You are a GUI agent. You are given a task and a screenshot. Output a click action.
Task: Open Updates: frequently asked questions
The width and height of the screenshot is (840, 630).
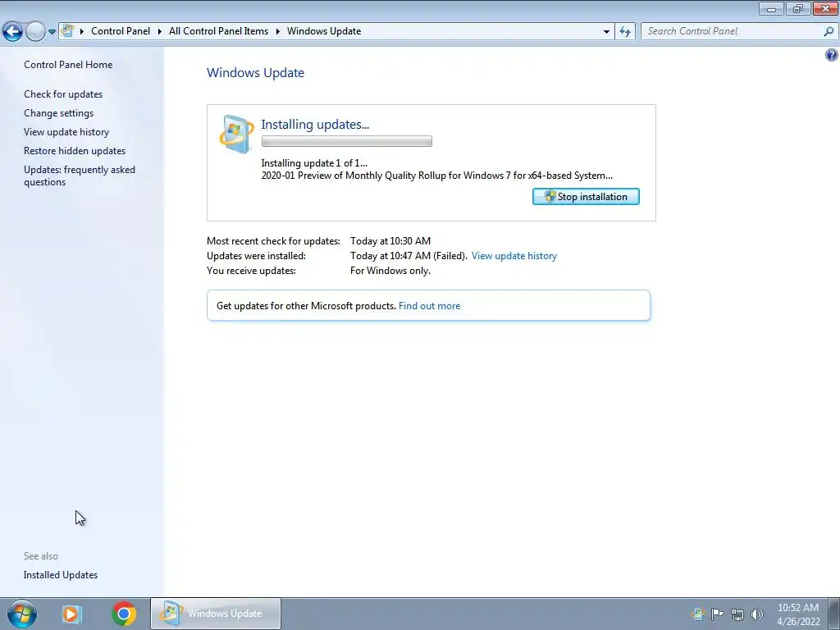[80, 176]
